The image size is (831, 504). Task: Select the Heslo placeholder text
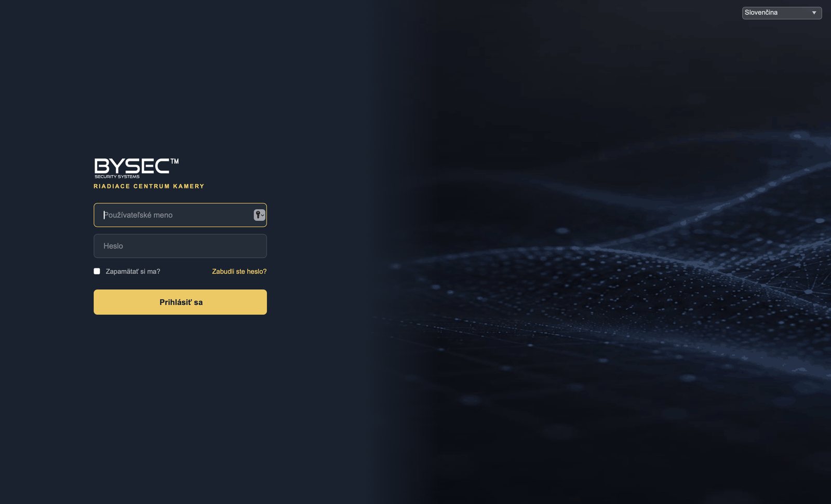tap(113, 246)
